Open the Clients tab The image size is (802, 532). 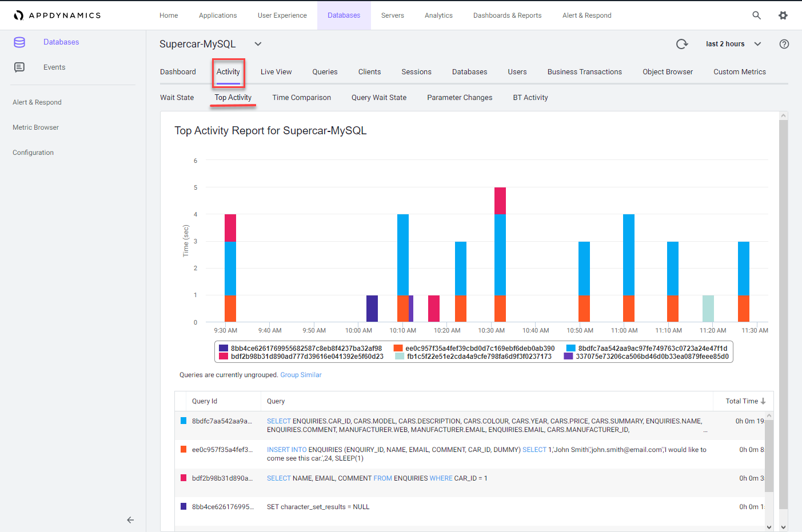369,72
